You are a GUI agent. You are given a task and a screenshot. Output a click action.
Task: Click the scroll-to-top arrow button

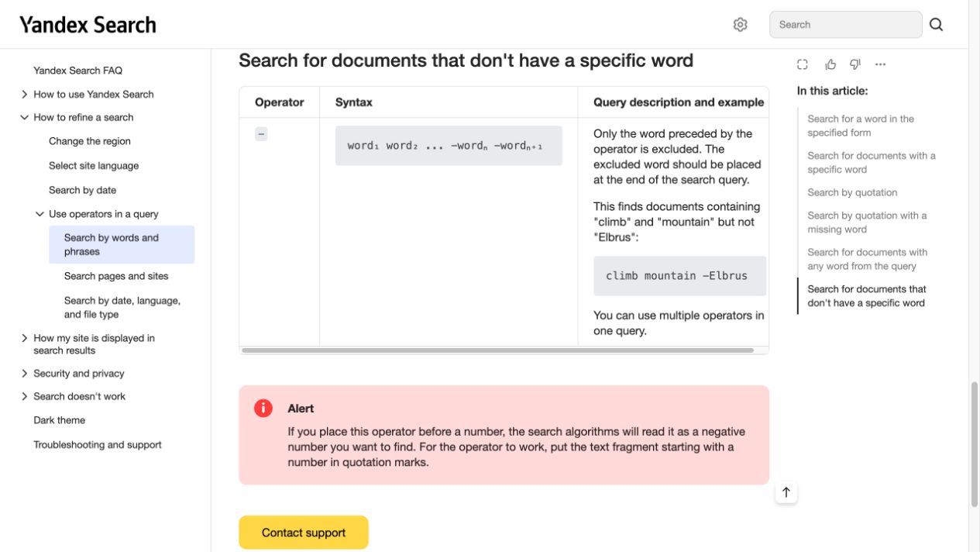pos(786,492)
